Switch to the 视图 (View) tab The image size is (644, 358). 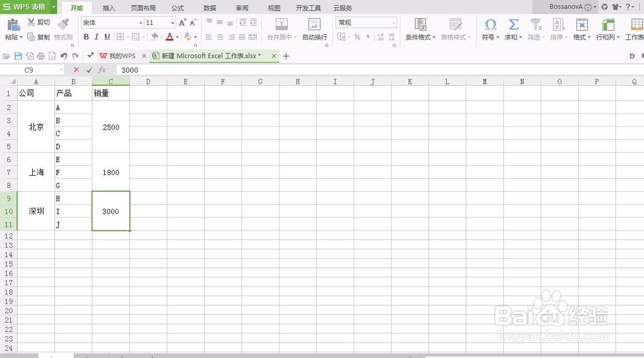274,8
